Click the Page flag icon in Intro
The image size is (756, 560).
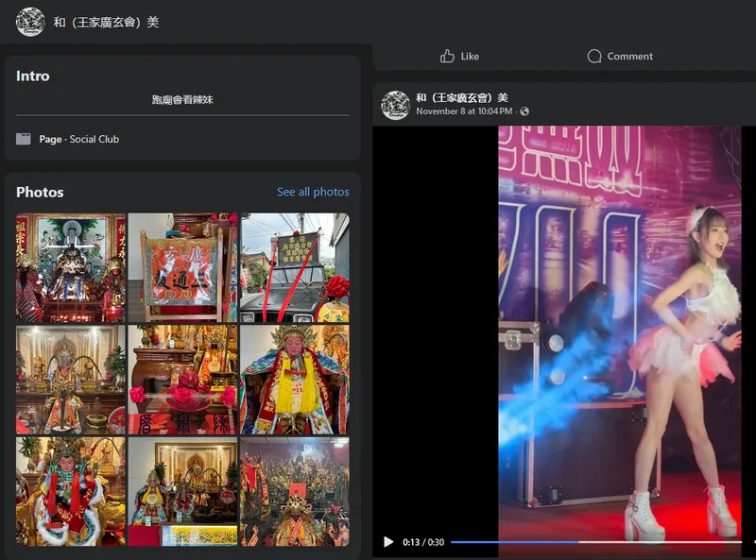point(23,139)
